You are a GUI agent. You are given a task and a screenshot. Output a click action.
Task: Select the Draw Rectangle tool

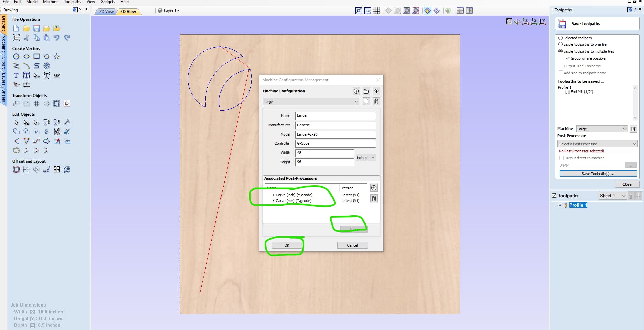pos(36,56)
